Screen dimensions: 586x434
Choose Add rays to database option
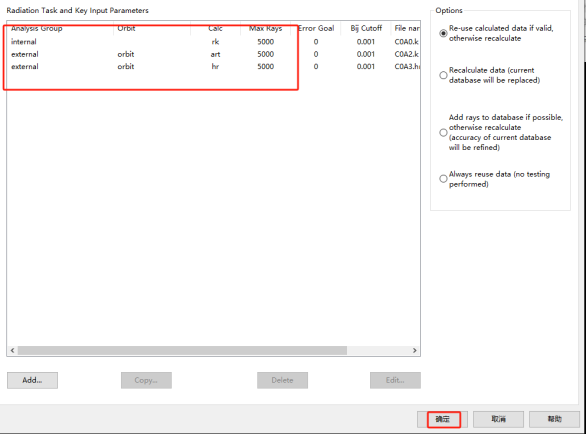443,132
